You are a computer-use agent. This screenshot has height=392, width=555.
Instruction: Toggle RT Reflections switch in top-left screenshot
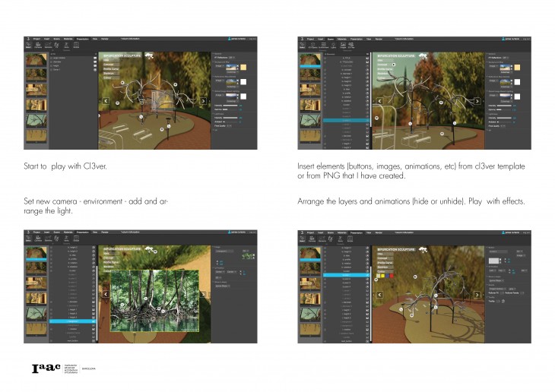[232, 57]
